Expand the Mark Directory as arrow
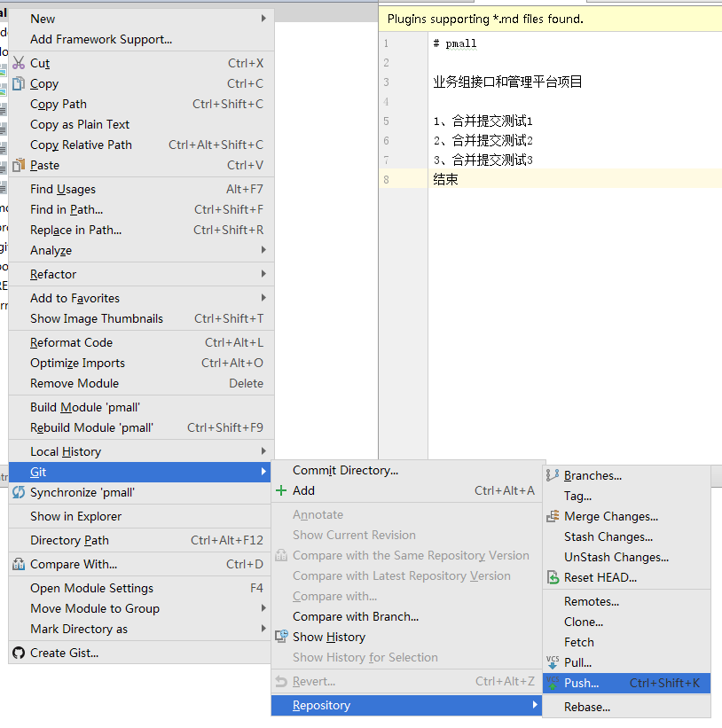722x728 pixels. (x=263, y=629)
